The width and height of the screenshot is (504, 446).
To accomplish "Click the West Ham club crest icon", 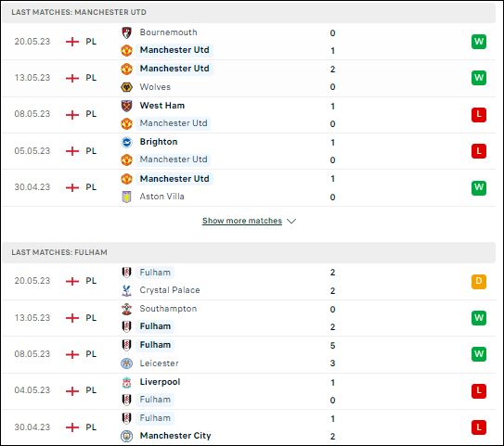I will (126, 106).
